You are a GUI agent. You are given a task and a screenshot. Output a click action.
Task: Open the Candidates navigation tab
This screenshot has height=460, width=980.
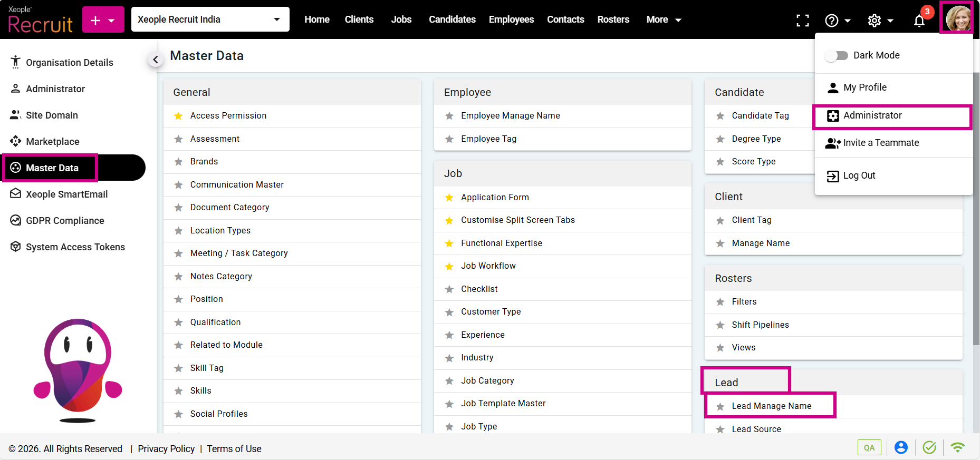click(x=452, y=19)
